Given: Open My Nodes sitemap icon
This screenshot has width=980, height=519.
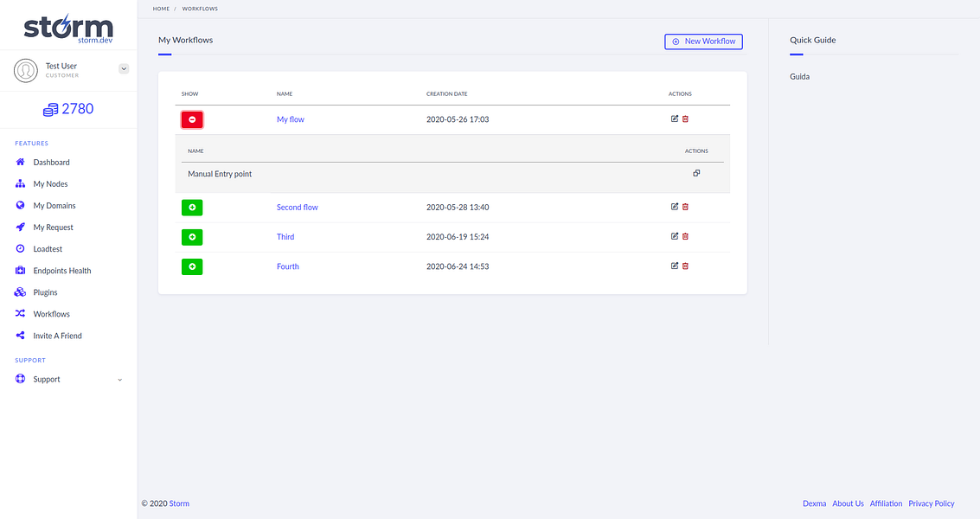Looking at the screenshot, I should [x=20, y=184].
